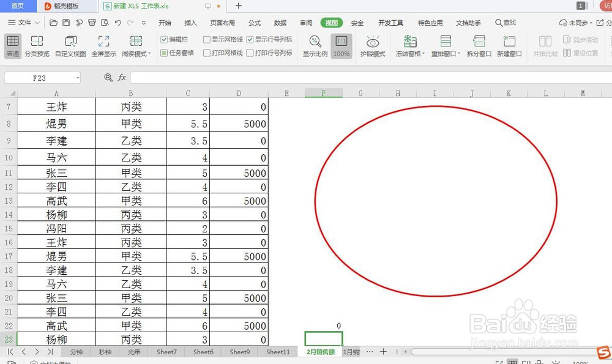Open the 数据 ribbon tab
Screen dimensions: 612x364
pos(280,23)
